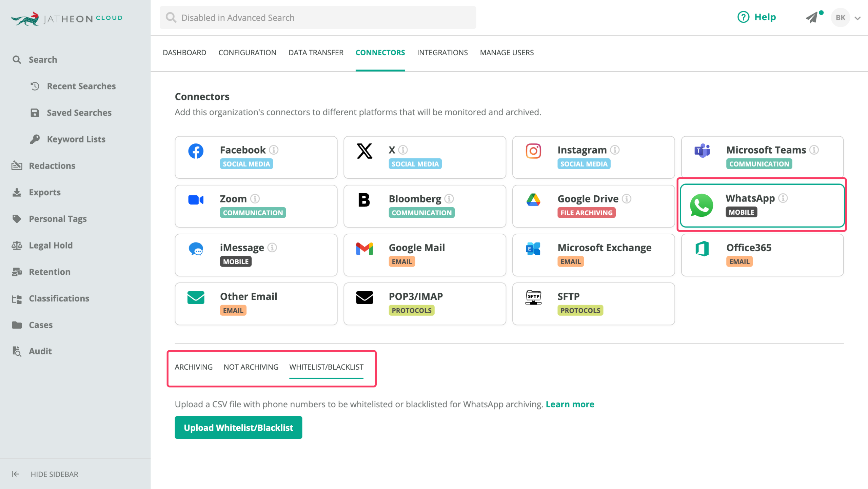Viewport: 868px width, 489px height.
Task: Switch to the Integrations tab
Action: click(x=442, y=53)
